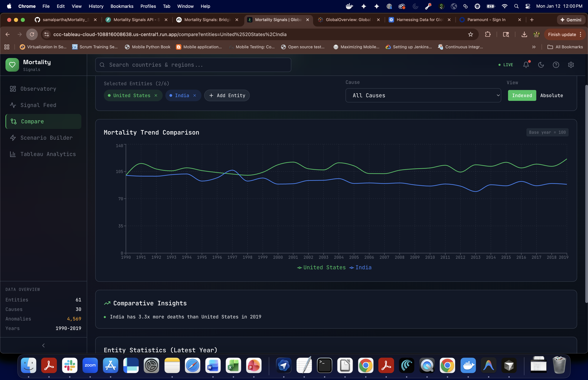Collapse sidebar with the chevron arrow
Image resolution: width=588 pixels, height=380 pixels.
[x=43, y=345]
